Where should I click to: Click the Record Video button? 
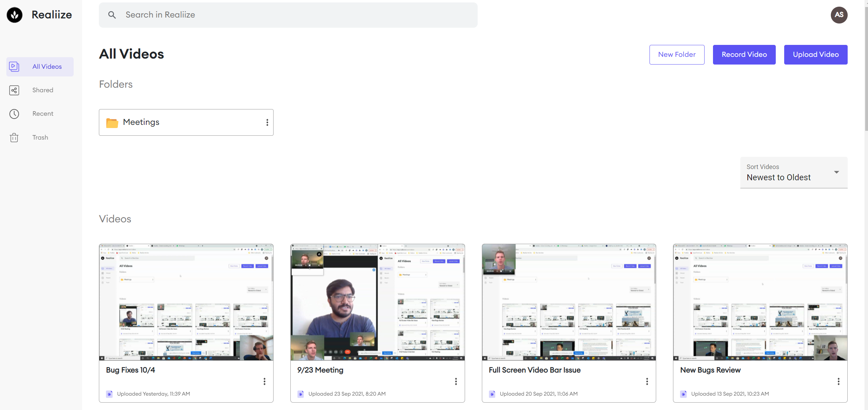coord(744,54)
